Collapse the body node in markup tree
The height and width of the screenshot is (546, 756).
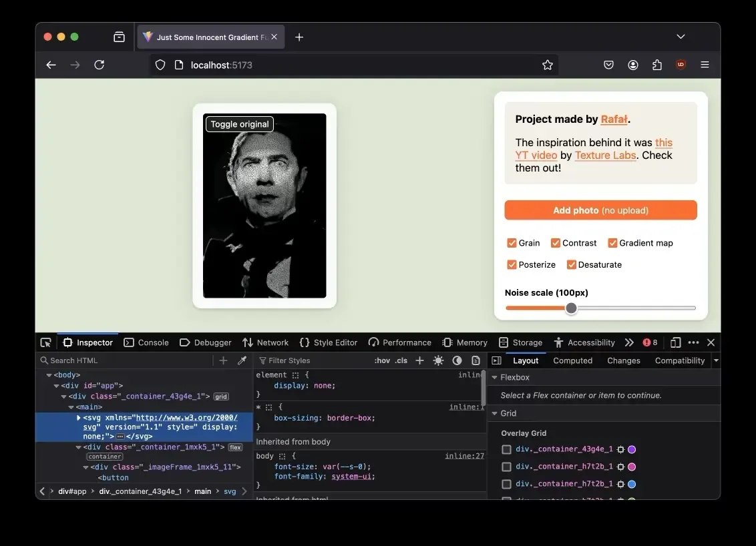(x=49, y=375)
